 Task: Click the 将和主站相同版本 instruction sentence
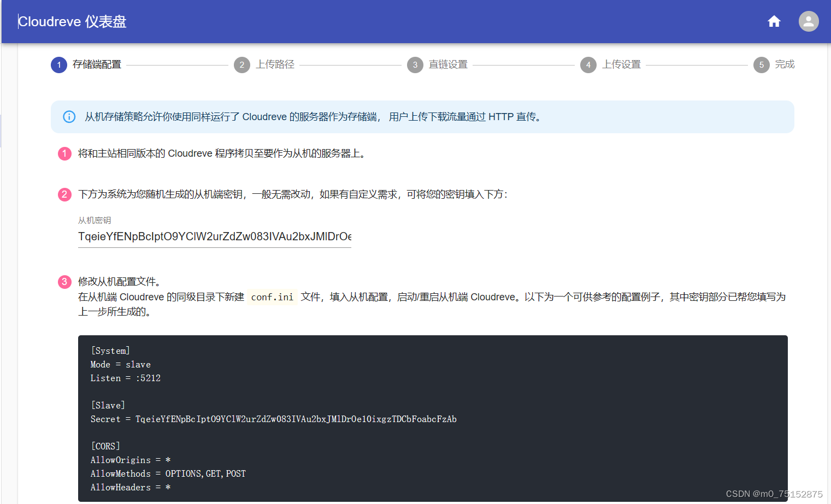click(x=222, y=153)
